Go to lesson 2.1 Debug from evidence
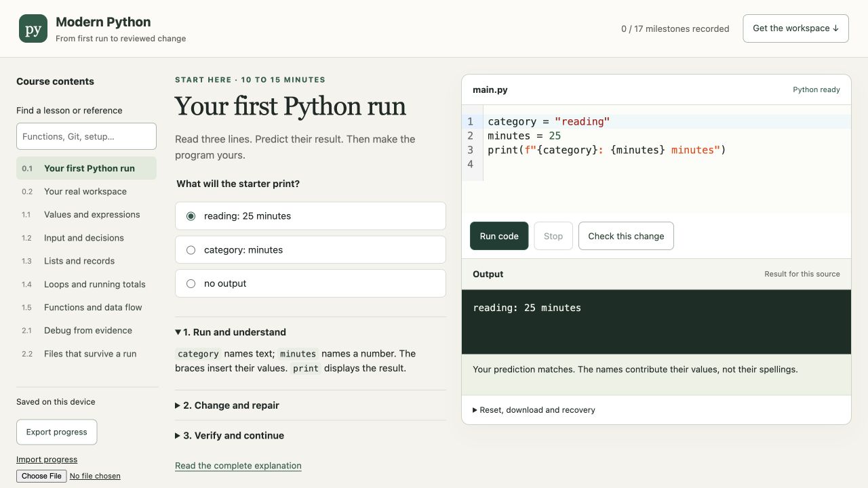Screen dimensions: 868x488 (x=86, y=330)
